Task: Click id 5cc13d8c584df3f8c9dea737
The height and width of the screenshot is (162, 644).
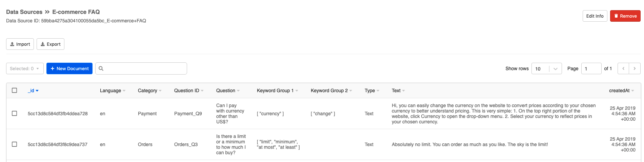Action: click(58, 144)
